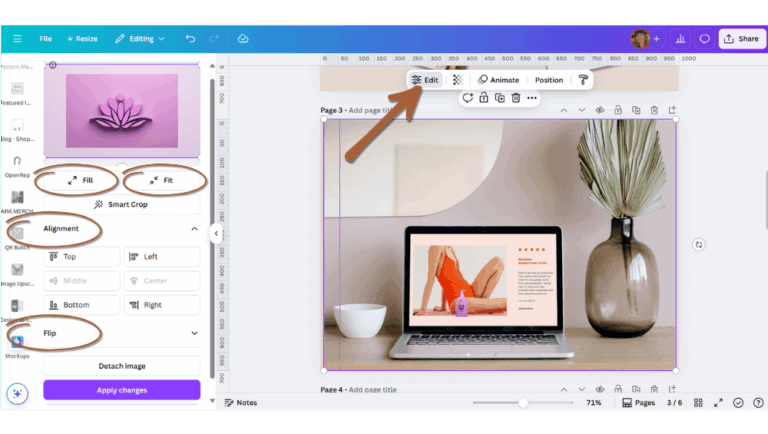Open the Position panel
The height and width of the screenshot is (434, 768).
549,80
